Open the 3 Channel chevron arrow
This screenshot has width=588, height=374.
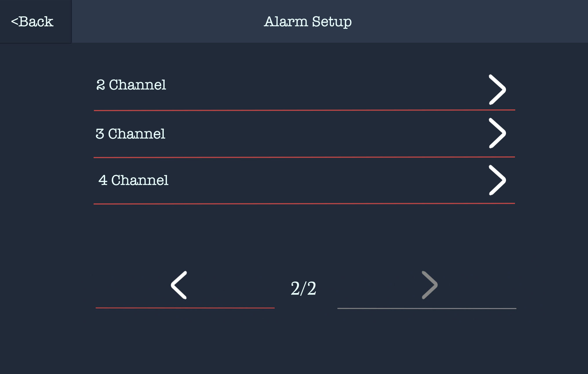tap(497, 133)
